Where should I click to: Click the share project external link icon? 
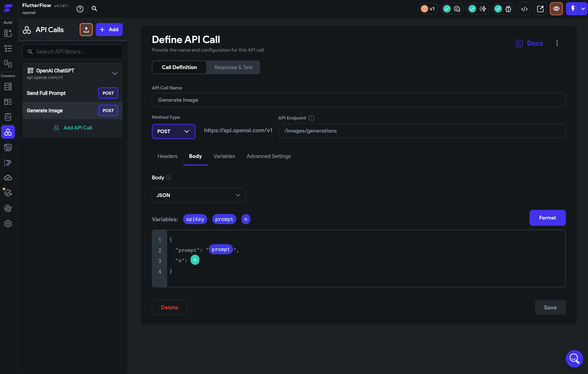[540, 9]
